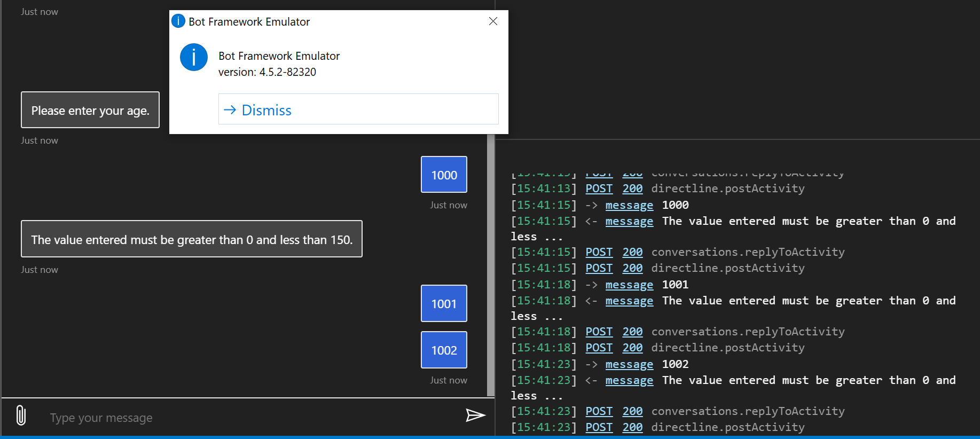Screen dimensions: 980x439
Task: Open POST link for 15:41:15 directline.postActivity
Action: (x=599, y=268)
